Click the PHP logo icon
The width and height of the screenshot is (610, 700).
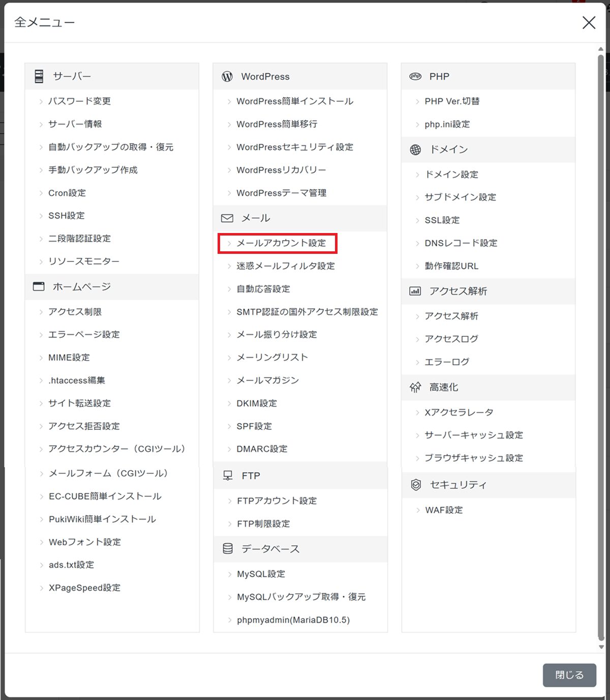tap(415, 76)
